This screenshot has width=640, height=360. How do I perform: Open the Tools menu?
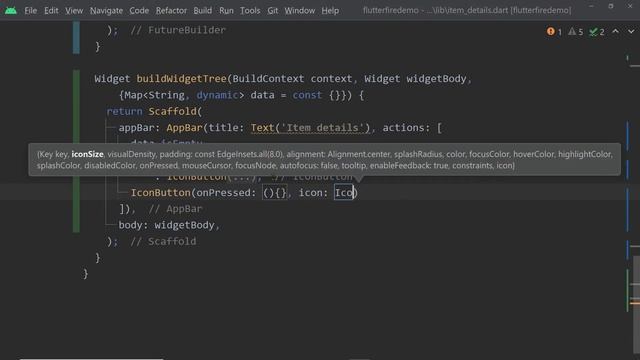pyautogui.click(x=250, y=11)
